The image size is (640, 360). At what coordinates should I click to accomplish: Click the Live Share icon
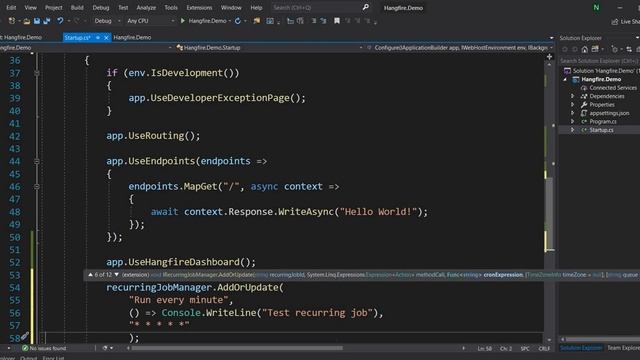pos(615,21)
